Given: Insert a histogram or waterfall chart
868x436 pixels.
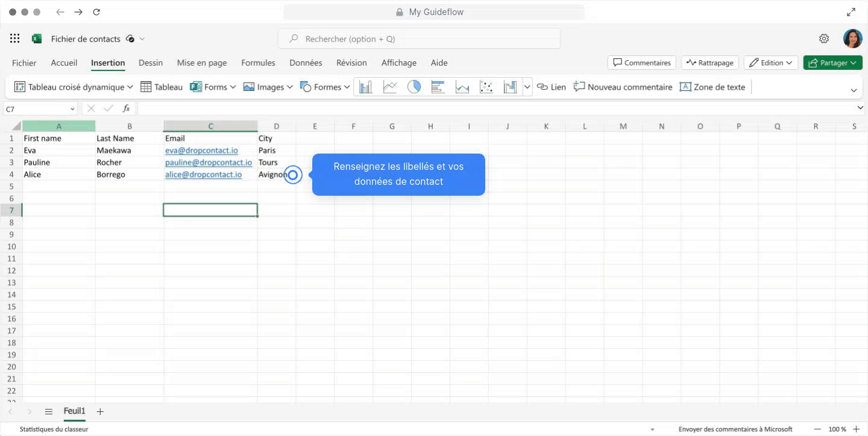Looking at the screenshot, I should (x=511, y=87).
